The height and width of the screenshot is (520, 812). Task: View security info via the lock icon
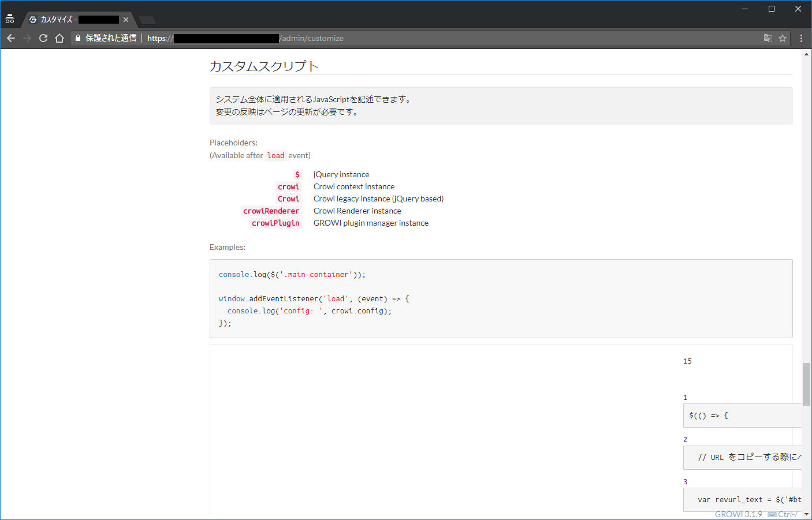77,38
